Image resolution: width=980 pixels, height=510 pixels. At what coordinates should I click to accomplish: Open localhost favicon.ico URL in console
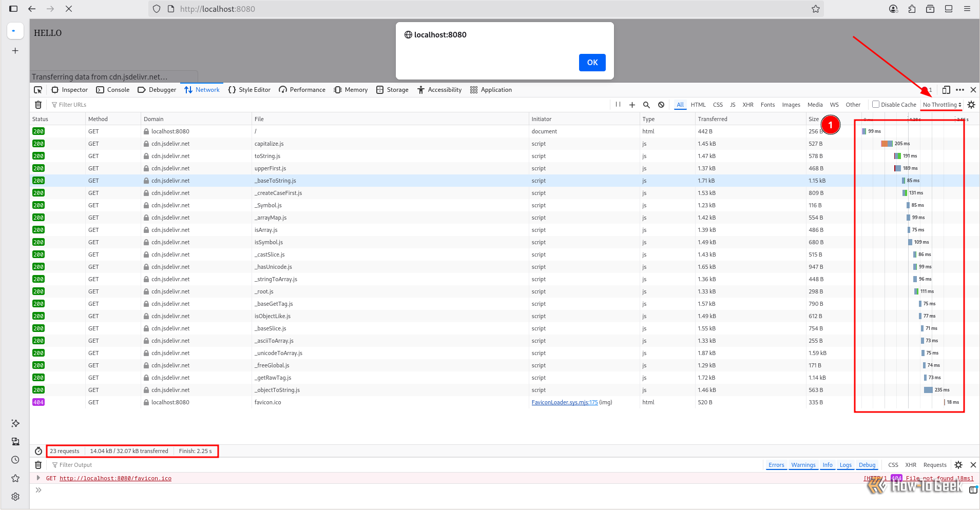[x=116, y=478]
